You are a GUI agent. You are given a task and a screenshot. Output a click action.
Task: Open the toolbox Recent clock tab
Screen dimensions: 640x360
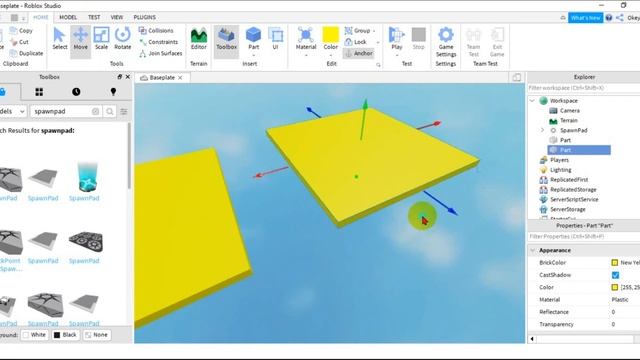pos(76,92)
